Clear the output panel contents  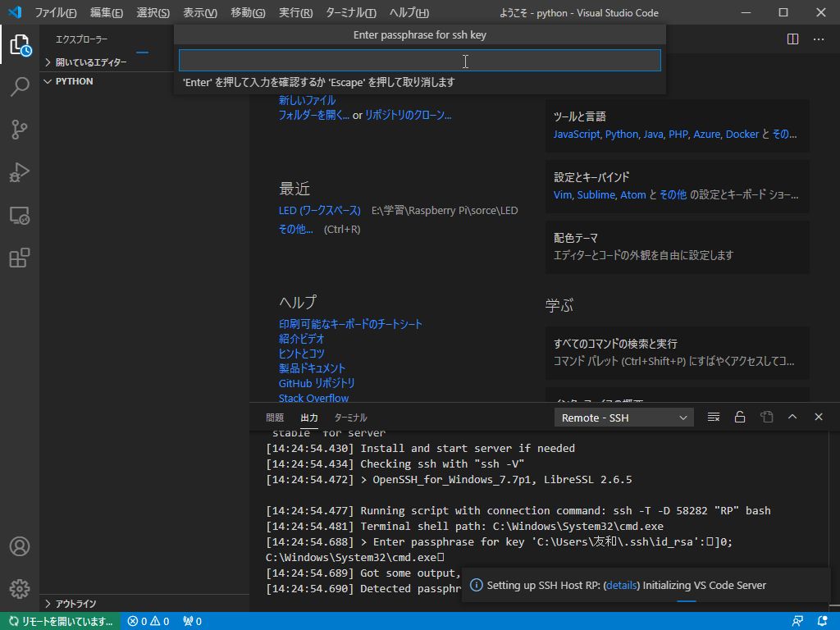pos(713,417)
